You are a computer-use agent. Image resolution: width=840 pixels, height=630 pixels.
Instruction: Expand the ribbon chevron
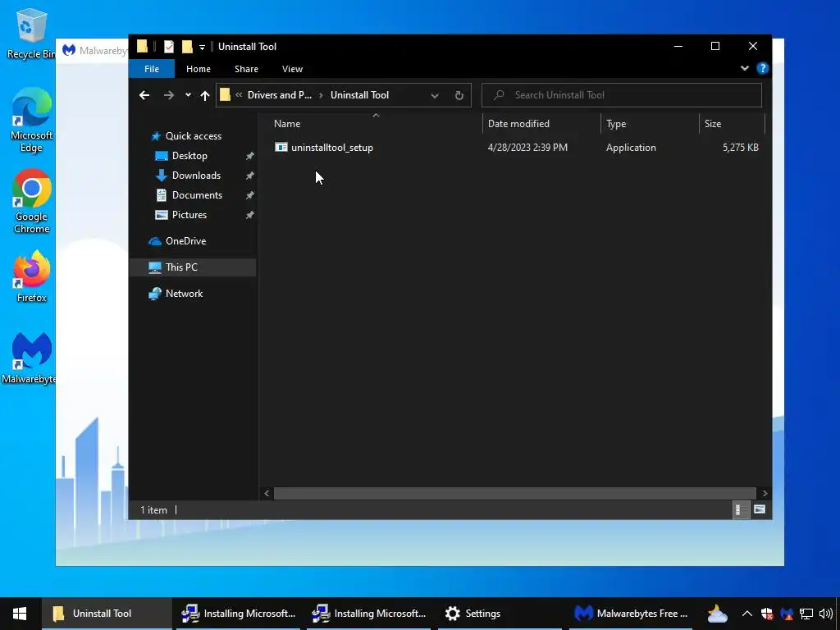click(x=745, y=69)
